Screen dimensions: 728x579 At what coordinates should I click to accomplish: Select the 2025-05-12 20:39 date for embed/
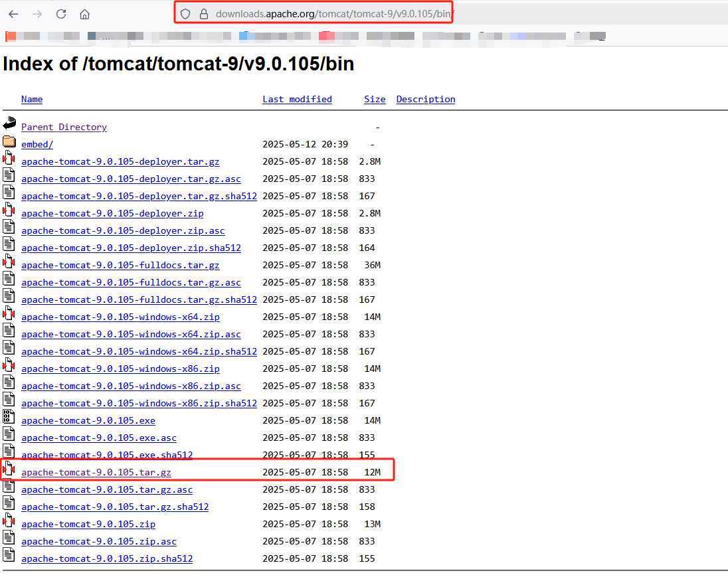click(305, 144)
